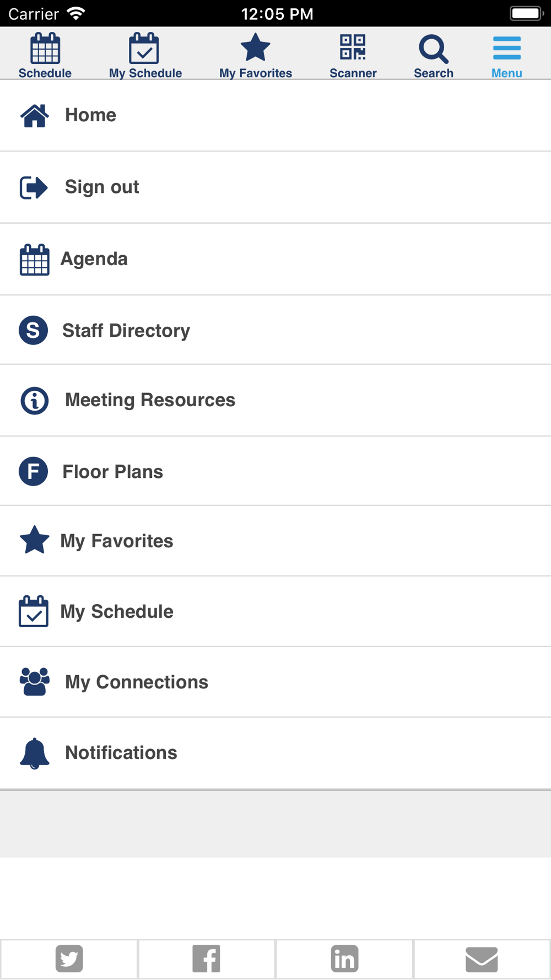Go to Home menu item
Viewport: 551px width, 980px height.
coord(91,115)
